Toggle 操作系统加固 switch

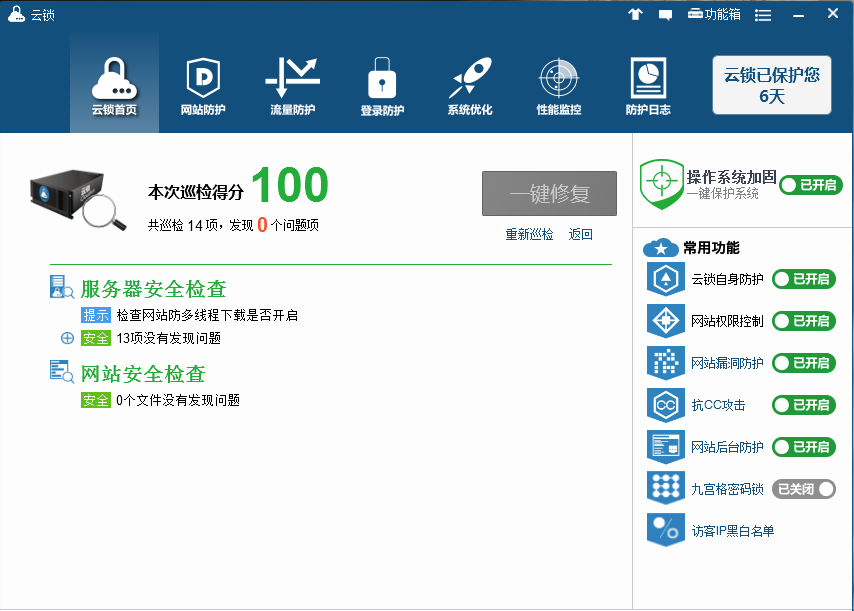(x=811, y=185)
